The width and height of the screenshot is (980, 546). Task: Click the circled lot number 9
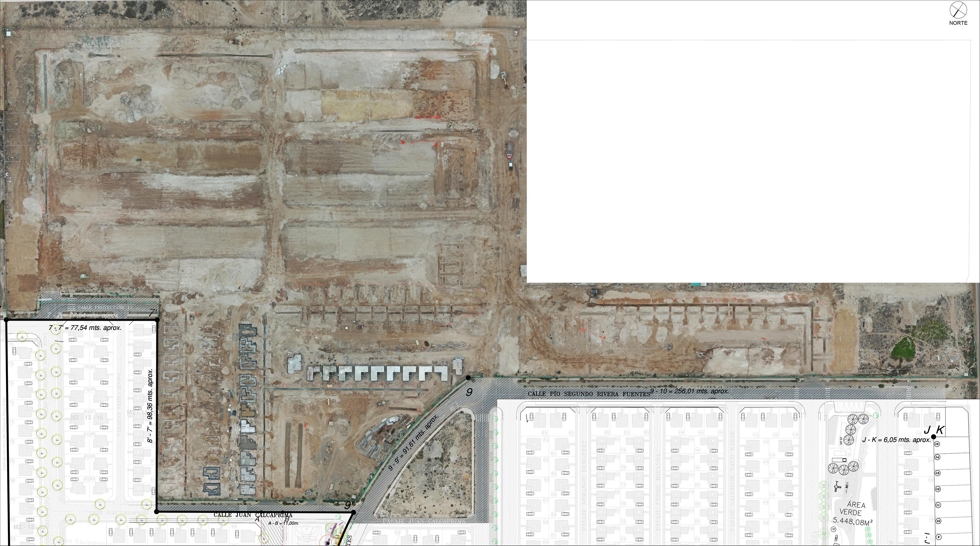click(938, 537)
